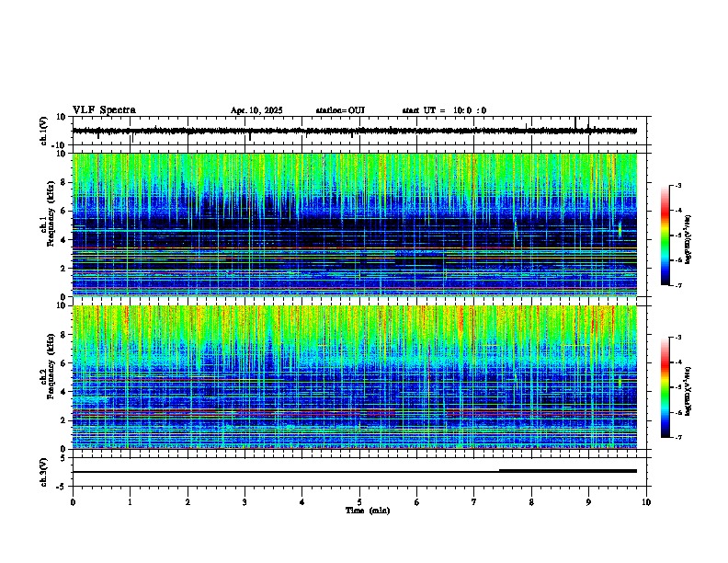Click the ch.1 voltage waveform trace panel
Image resolution: width=728 pixels, height=563 pixels.
coord(361,131)
